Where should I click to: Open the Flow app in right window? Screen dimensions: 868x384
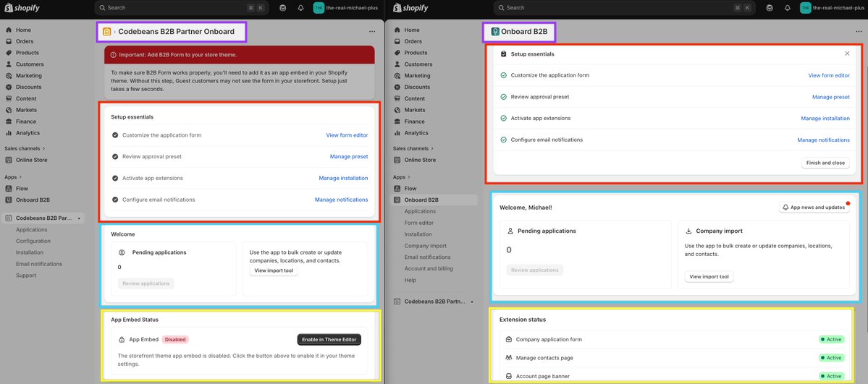coord(410,189)
